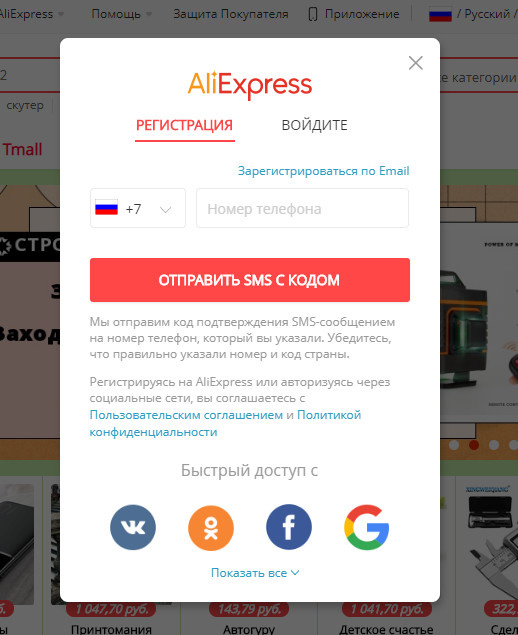Close the AliExpress registration dialog
Image resolution: width=518 pixels, height=635 pixels.
[416, 63]
